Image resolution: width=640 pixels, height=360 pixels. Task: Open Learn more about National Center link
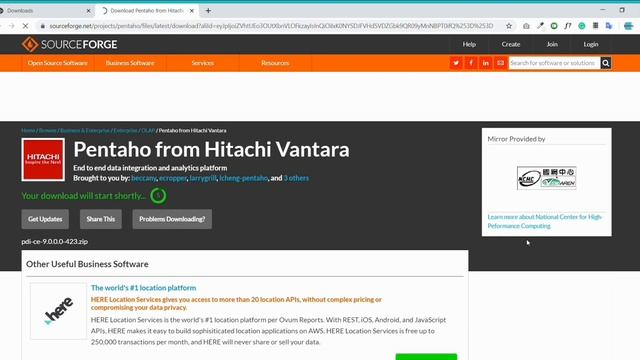544,221
